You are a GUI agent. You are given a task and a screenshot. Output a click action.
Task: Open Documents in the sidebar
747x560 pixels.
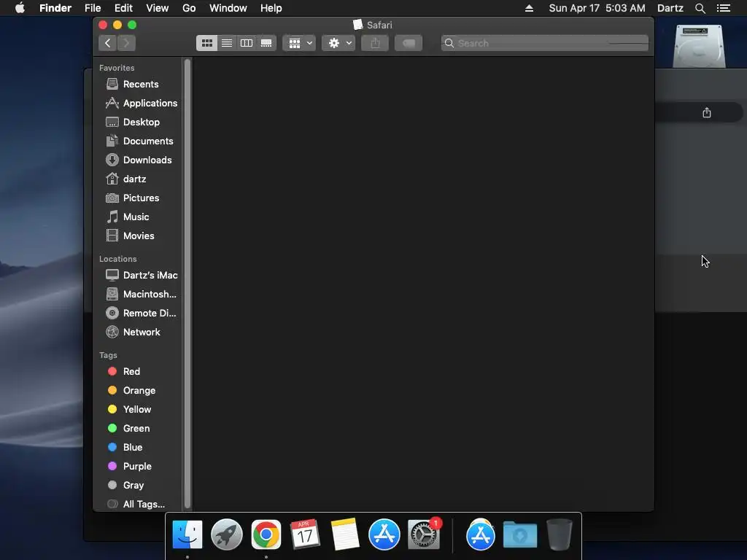tap(138, 141)
